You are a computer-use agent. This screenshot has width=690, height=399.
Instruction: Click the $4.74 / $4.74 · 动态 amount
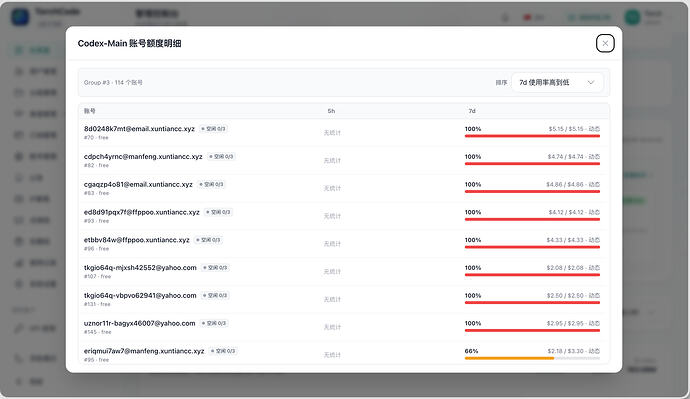574,157
